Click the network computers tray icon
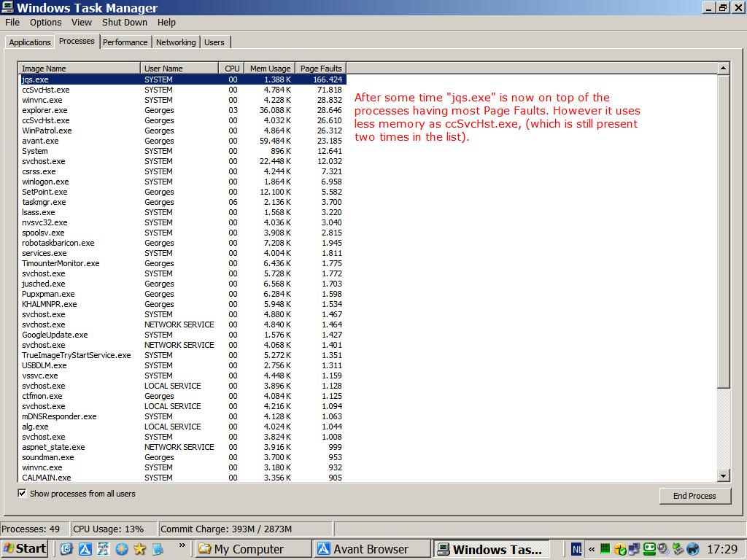 634,549
